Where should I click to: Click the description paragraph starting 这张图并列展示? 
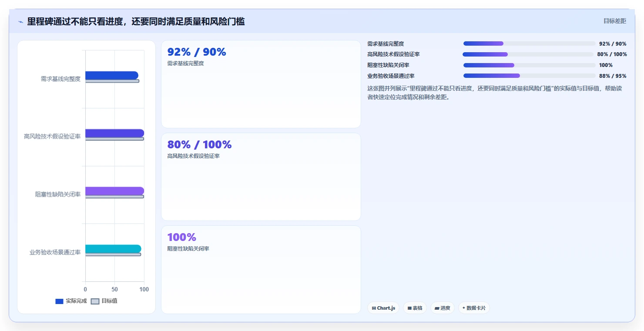coord(495,93)
